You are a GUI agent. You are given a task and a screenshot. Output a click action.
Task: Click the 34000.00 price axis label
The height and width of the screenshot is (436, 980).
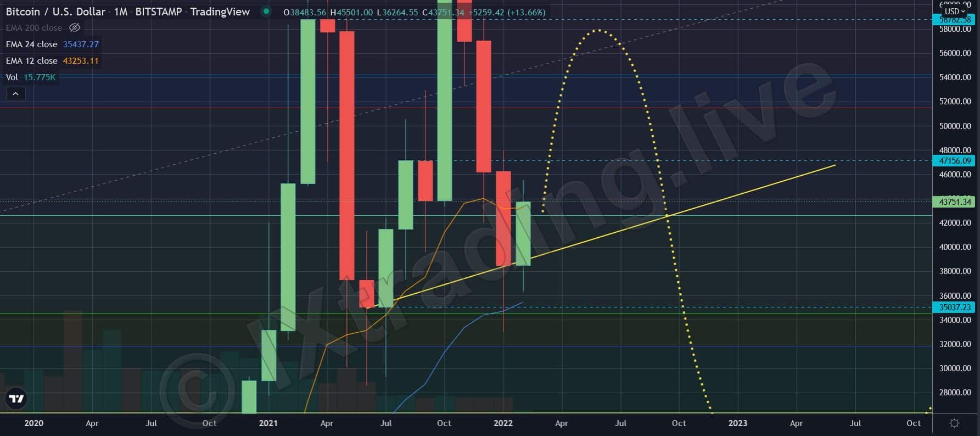(955, 320)
